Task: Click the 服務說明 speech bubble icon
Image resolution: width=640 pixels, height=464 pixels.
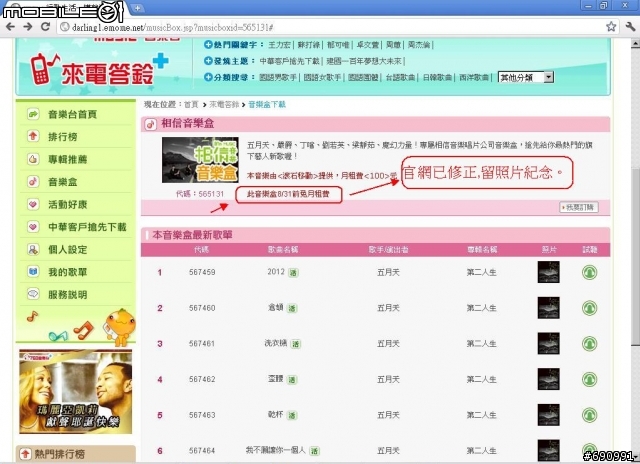Action: pyautogui.click(x=33, y=293)
